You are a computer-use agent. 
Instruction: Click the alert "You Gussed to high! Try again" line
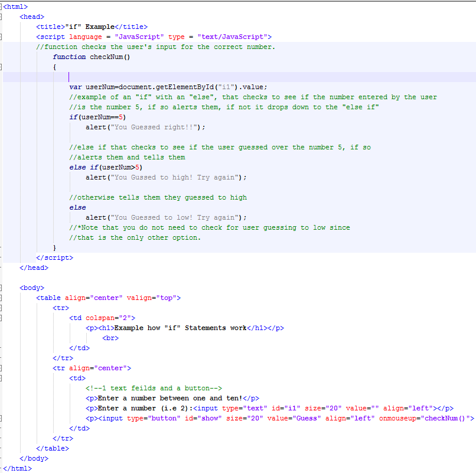click(166, 177)
